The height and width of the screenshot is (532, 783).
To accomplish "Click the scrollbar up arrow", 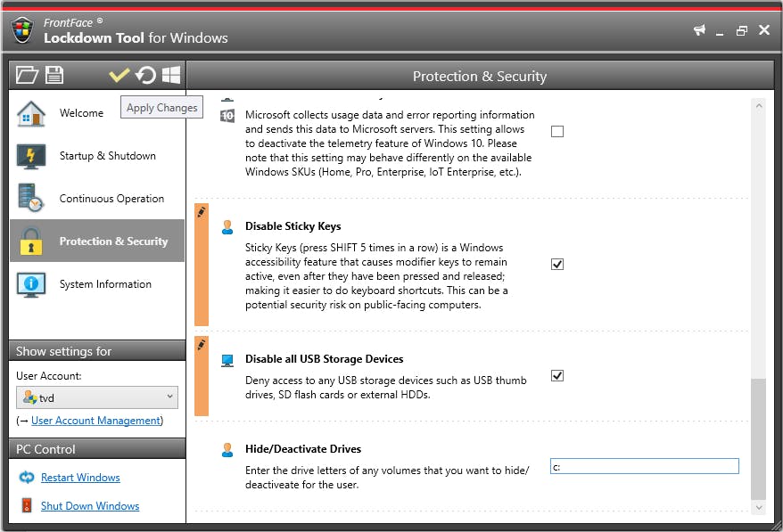I will click(x=759, y=106).
